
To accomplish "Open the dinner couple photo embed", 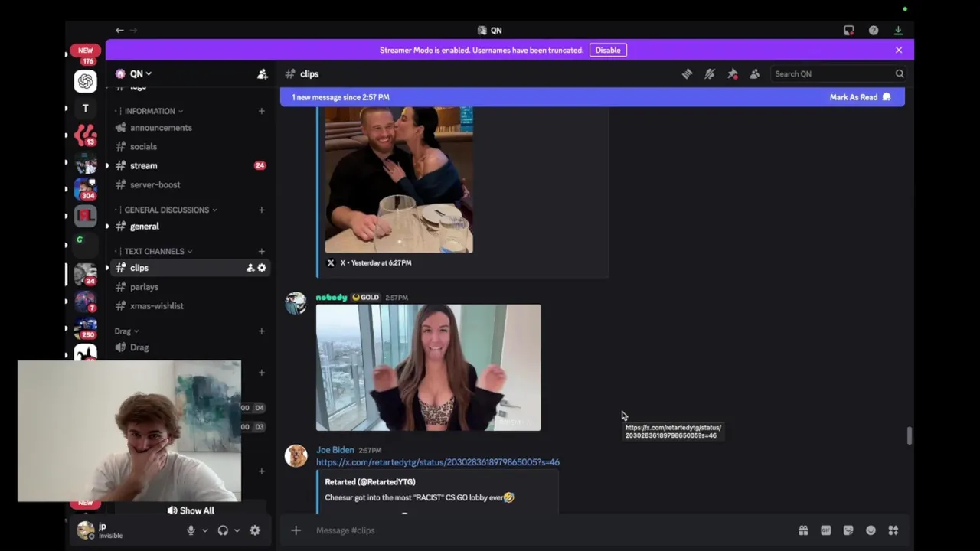I will [399, 180].
